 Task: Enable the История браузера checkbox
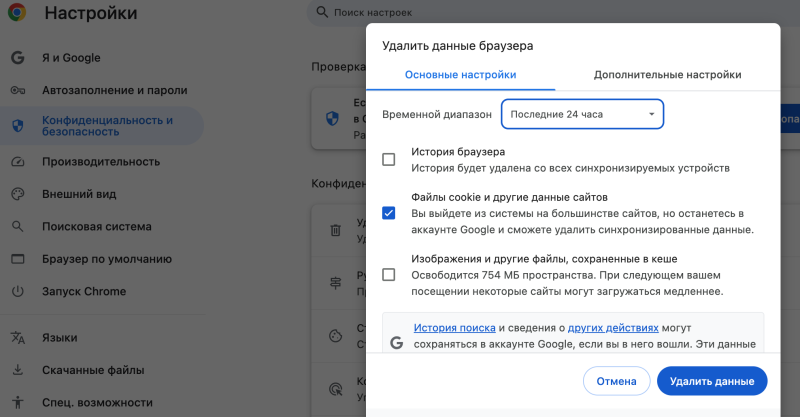pos(389,159)
